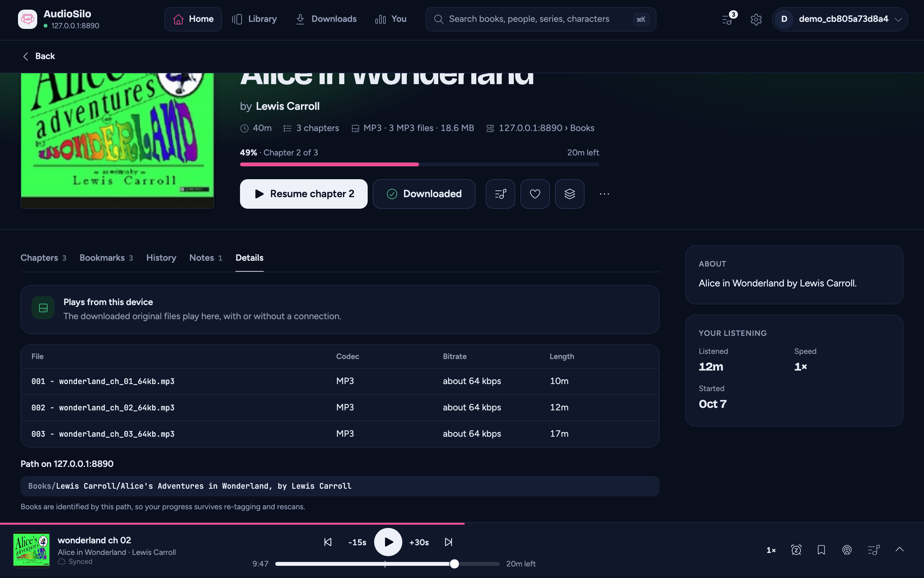Skip to previous chapter in player
This screenshot has height=578, width=924.
(x=328, y=542)
